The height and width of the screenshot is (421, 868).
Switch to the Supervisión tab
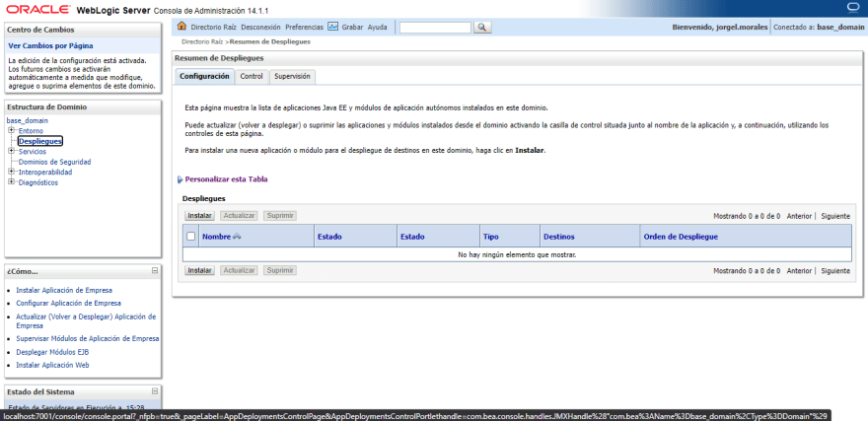[x=292, y=77]
